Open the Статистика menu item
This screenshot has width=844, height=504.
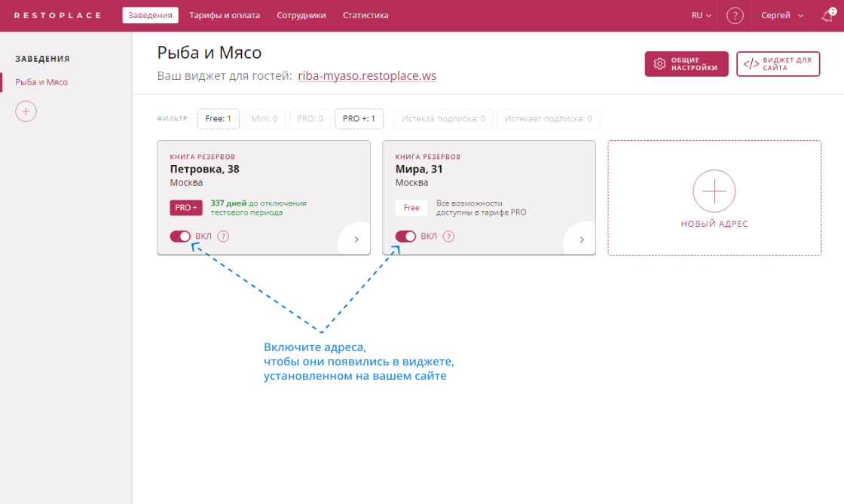tap(365, 16)
